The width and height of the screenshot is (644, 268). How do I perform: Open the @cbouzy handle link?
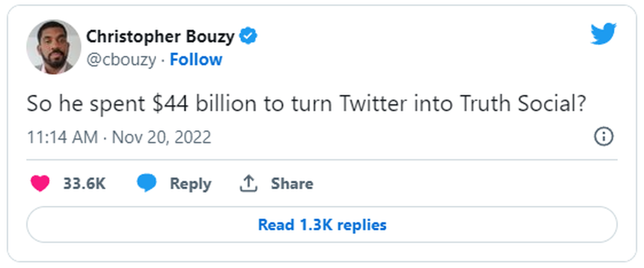(121, 59)
